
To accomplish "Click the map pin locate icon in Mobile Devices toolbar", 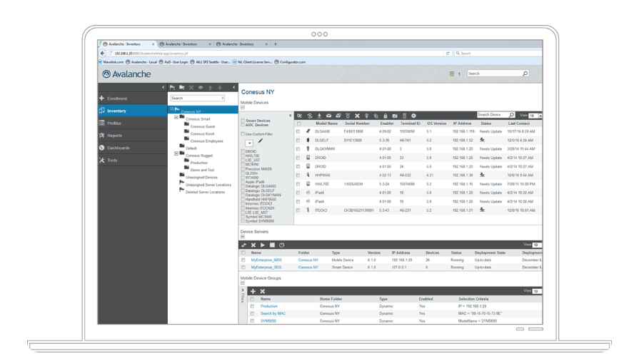I will click(x=366, y=116).
